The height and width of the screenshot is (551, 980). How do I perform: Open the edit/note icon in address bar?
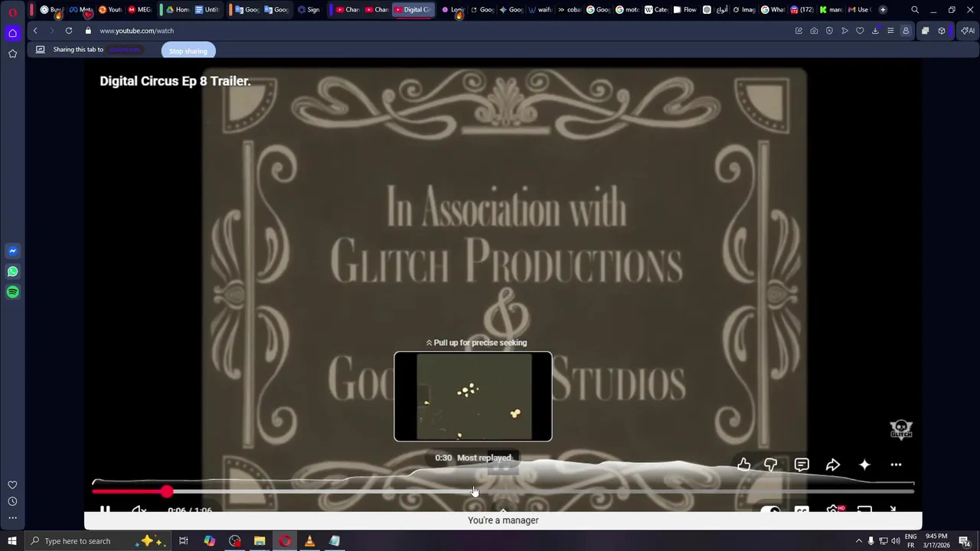click(799, 31)
